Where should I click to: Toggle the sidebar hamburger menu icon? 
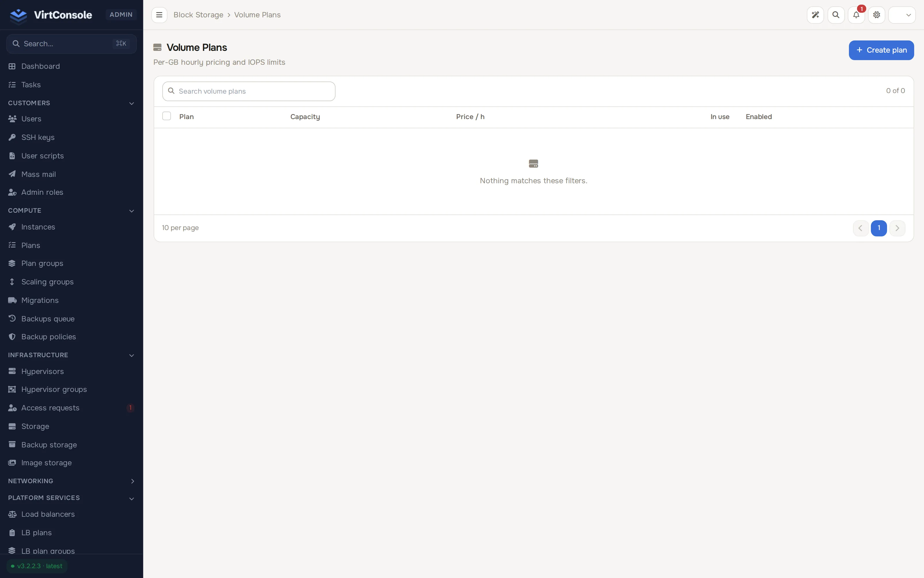[x=159, y=15]
